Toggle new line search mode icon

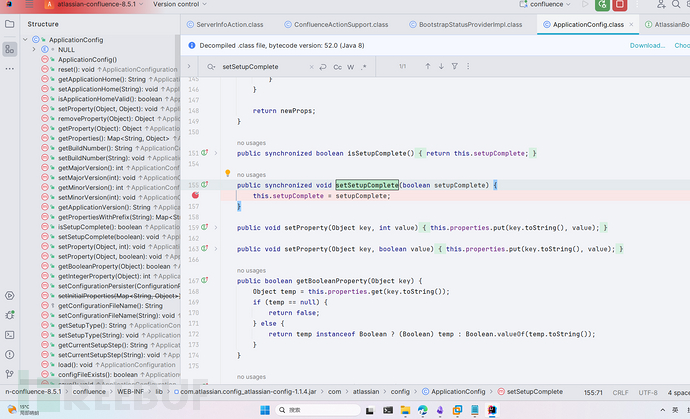point(323,67)
